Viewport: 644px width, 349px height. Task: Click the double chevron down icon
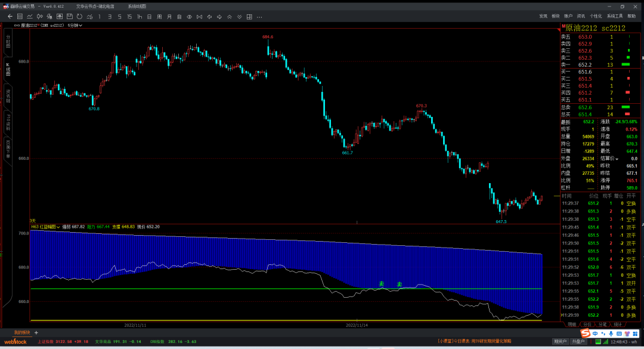pyautogui.click(x=240, y=17)
